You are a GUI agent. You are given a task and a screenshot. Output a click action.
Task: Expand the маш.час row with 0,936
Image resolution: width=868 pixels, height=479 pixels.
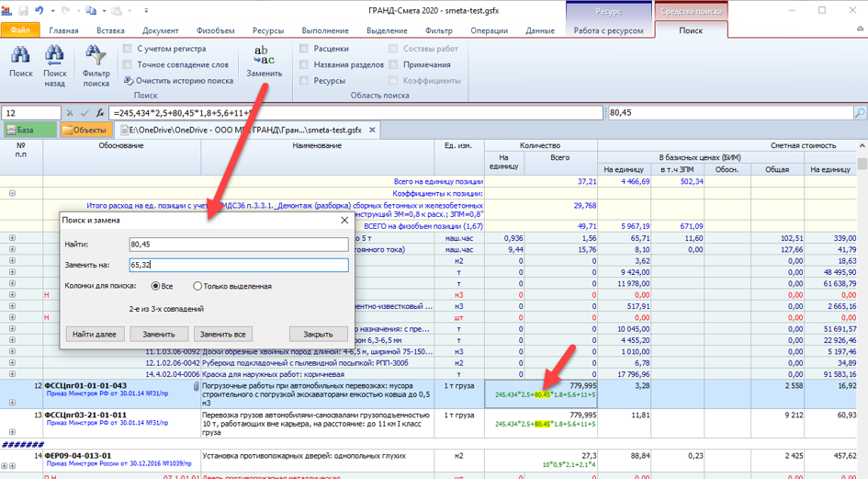pos(12,238)
